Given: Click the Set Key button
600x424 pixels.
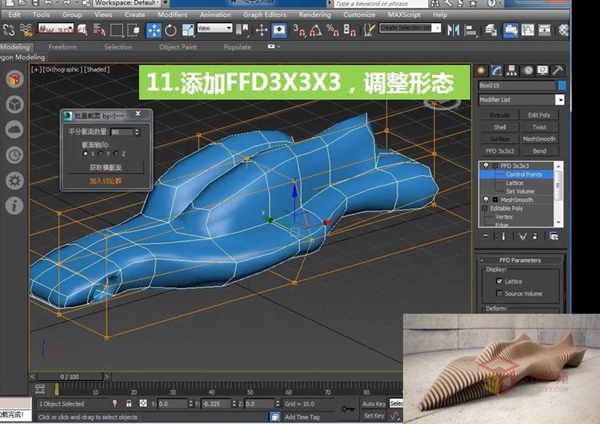Looking at the screenshot, I should (374, 416).
